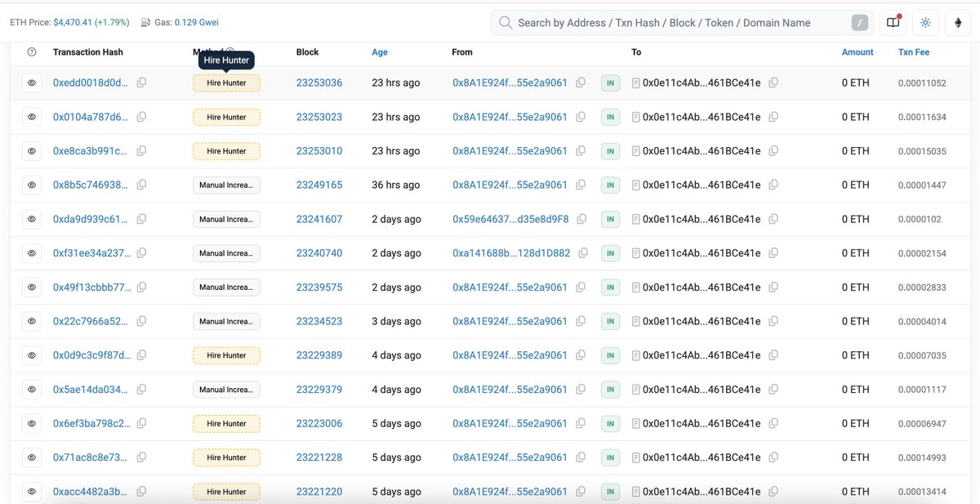Image resolution: width=980 pixels, height=504 pixels.
Task: Select the 0.0000102 transaction fee value
Action: [x=920, y=220]
